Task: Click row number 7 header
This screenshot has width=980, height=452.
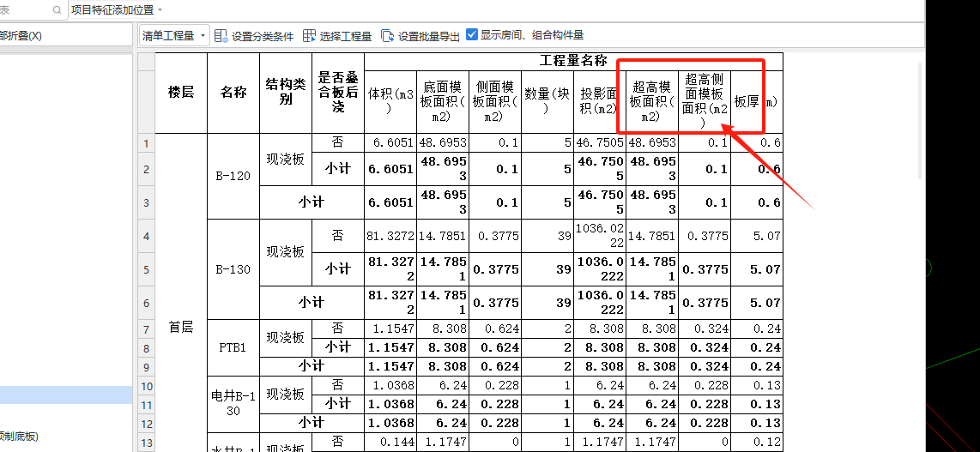Action: pyautogui.click(x=146, y=329)
